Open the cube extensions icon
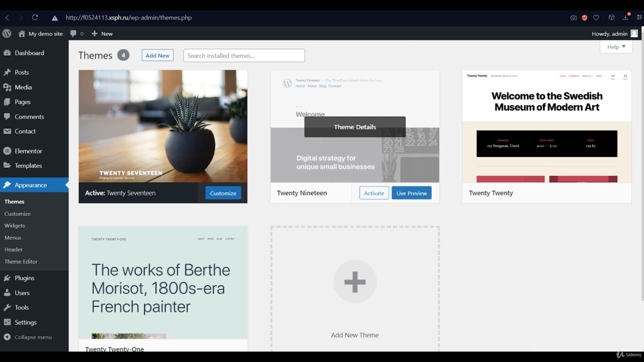644x362 pixels. (x=611, y=18)
